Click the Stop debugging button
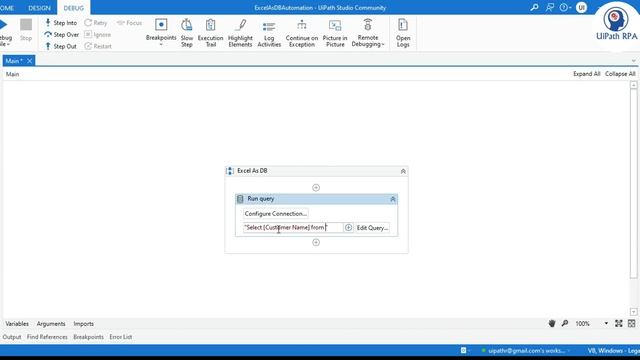The image size is (640, 360). coord(26,30)
